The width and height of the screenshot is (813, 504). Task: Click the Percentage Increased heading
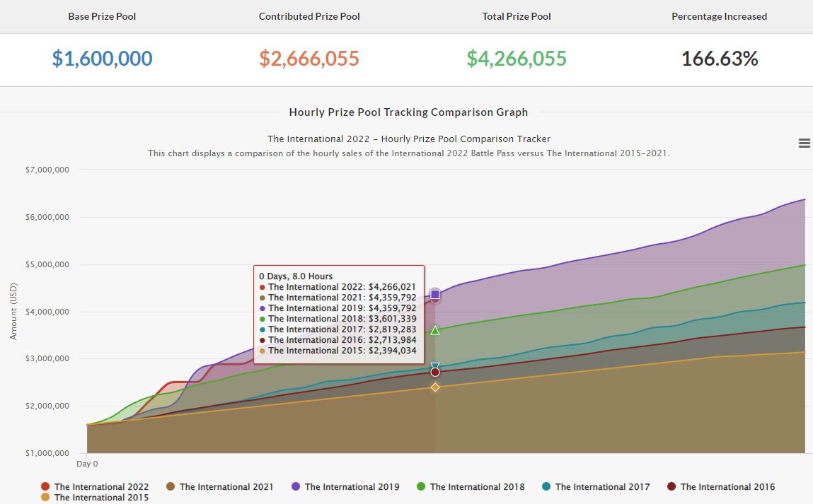719,16
